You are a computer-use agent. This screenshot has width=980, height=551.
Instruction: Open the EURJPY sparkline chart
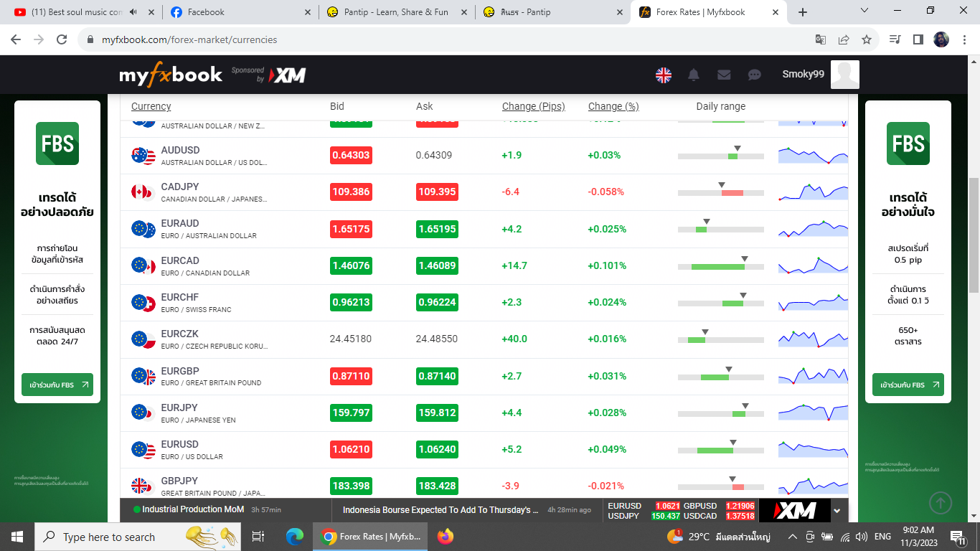click(x=813, y=412)
